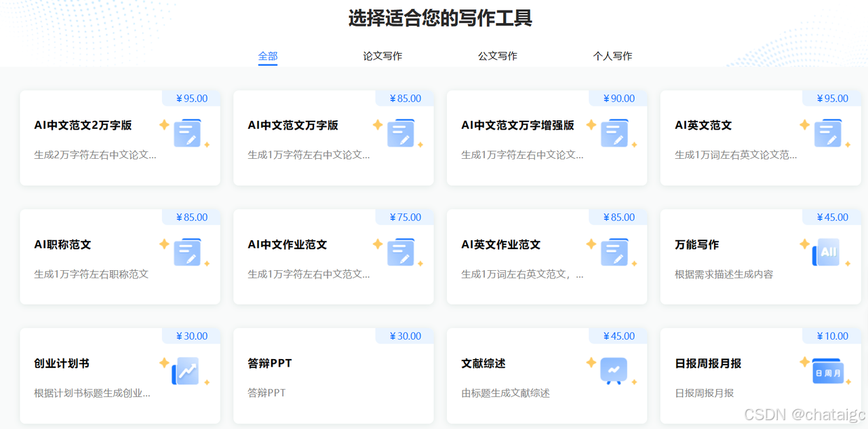Open the 论文写作 tab

point(382,56)
